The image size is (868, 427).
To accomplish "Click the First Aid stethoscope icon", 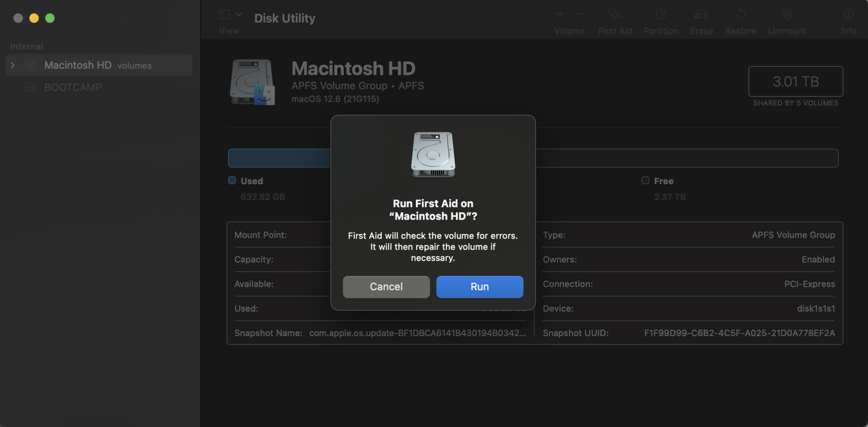I will point(615,14).
